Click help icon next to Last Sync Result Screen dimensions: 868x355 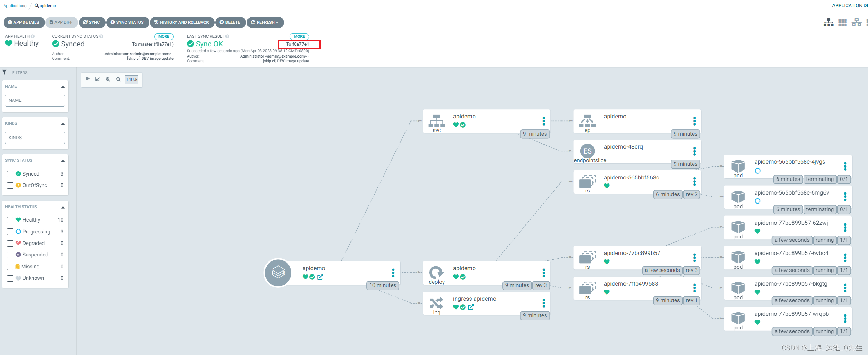point(227,36)
